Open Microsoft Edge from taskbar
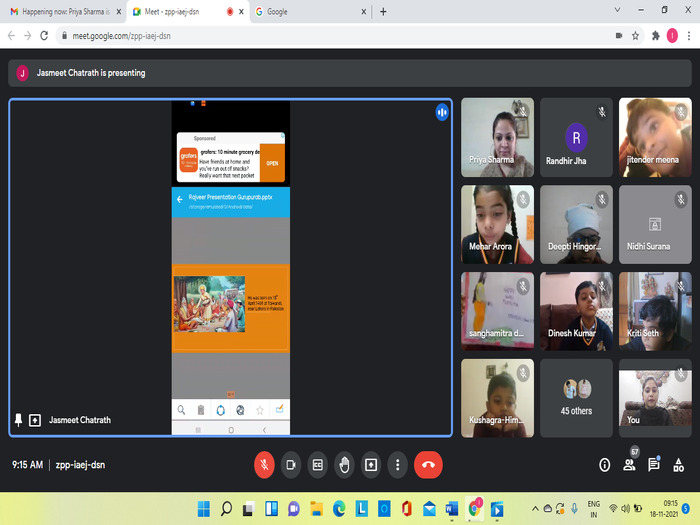This screenshot has width=700, height=525. point(339,508)
